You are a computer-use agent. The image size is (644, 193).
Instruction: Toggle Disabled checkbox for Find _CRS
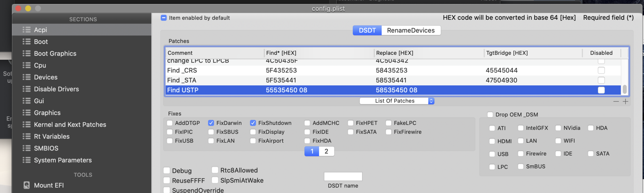tap(601, 70)
